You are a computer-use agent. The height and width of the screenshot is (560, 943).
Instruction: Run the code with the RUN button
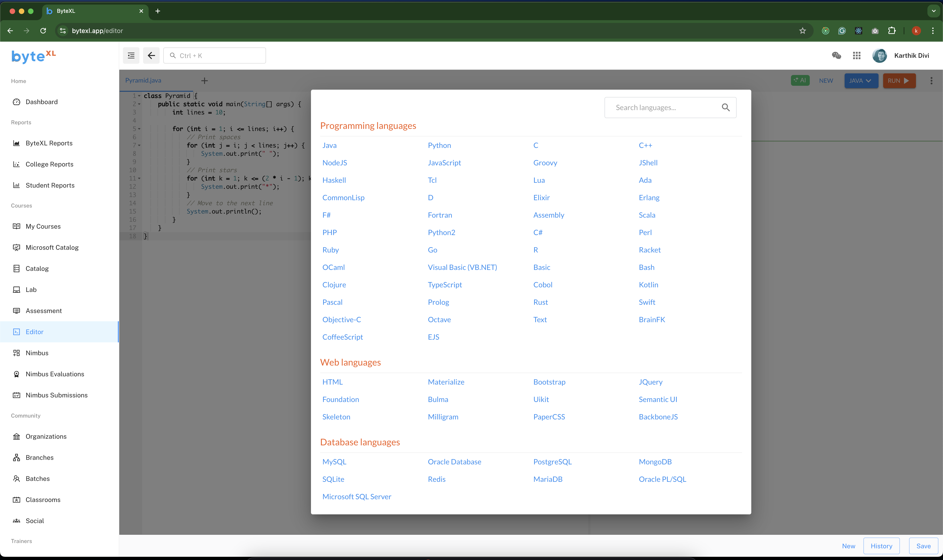[899, 80]
